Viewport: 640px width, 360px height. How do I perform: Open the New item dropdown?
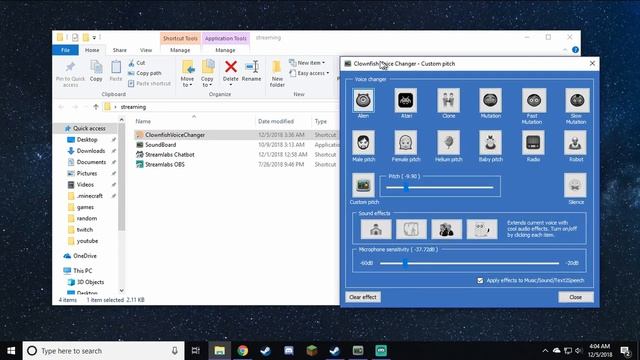pos(307,63)
